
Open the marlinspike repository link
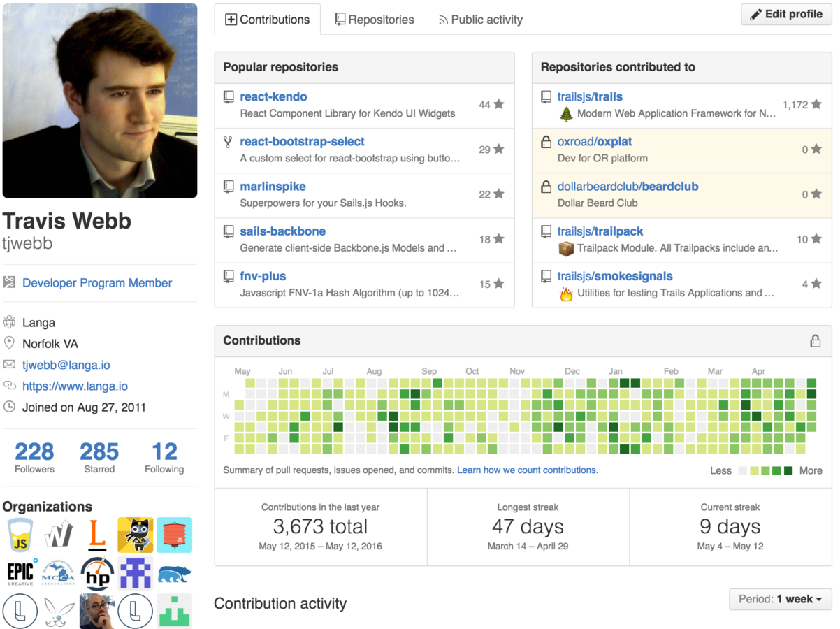(x=273, y=186)
